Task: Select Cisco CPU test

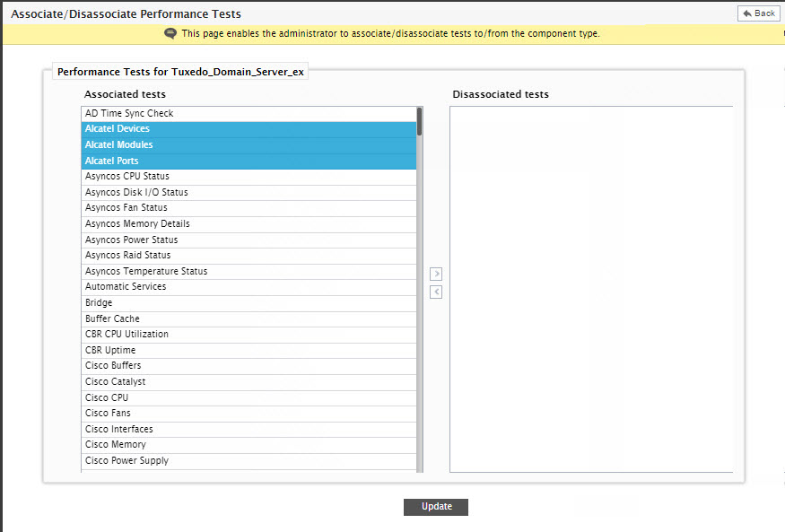Action: point(249,398)
